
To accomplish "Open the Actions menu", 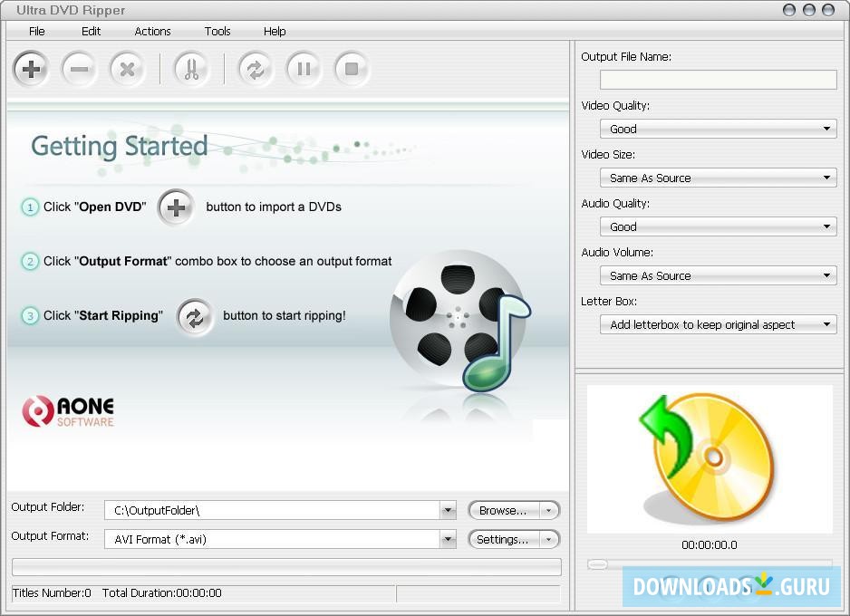I will pyautogui.click(x=151, y=31).
